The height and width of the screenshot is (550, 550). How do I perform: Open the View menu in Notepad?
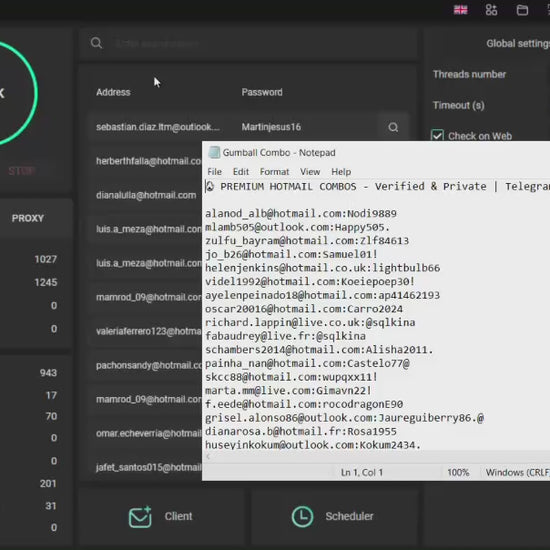pos(310,172)
